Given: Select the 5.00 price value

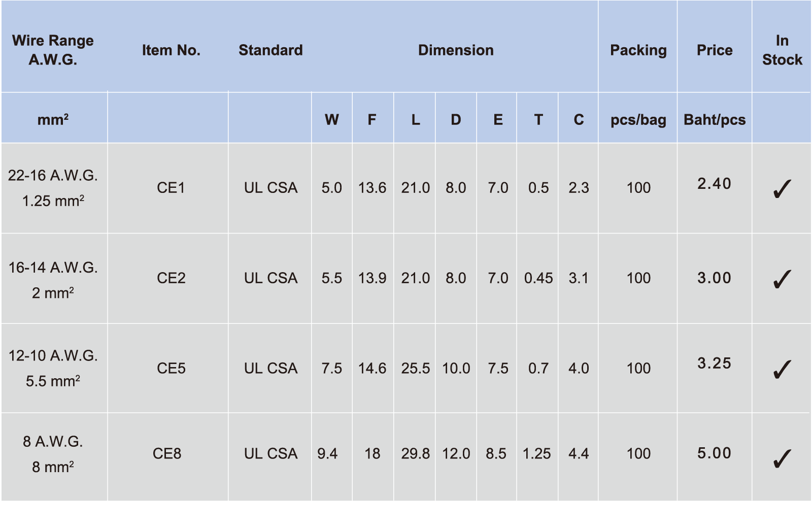Looking at the screenshot, I should [x=714, y=453].
